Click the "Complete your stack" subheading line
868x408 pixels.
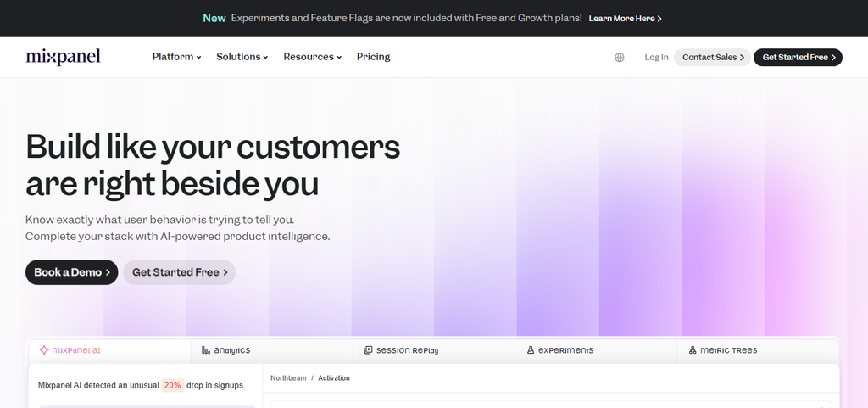click(178, 236)
